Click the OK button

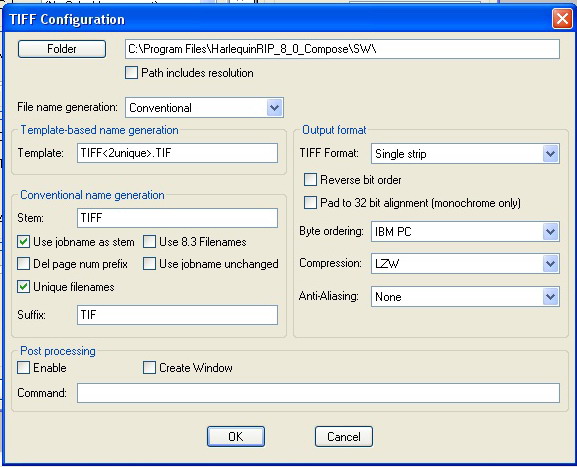[236, 436]
